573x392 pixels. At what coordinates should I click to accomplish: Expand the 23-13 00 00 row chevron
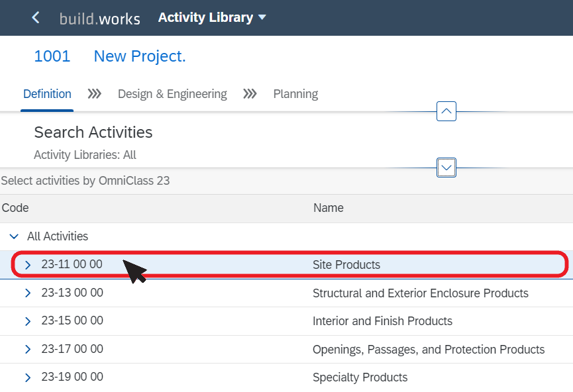click(x=28, y=293)
